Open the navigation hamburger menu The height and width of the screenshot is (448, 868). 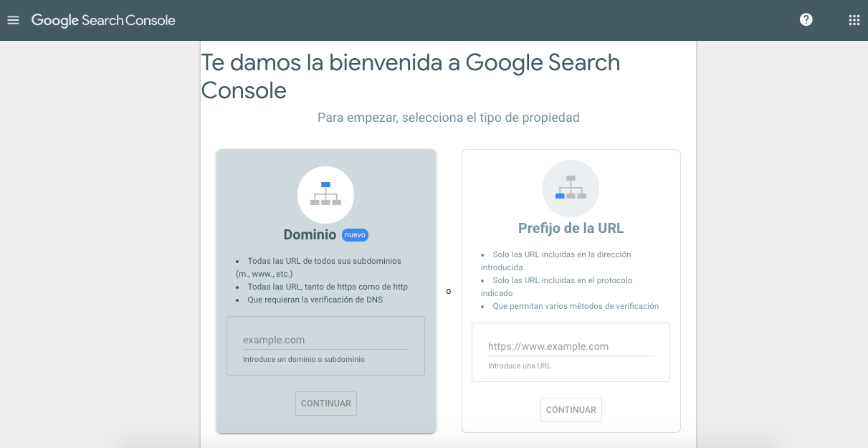(x=13, y=19)
